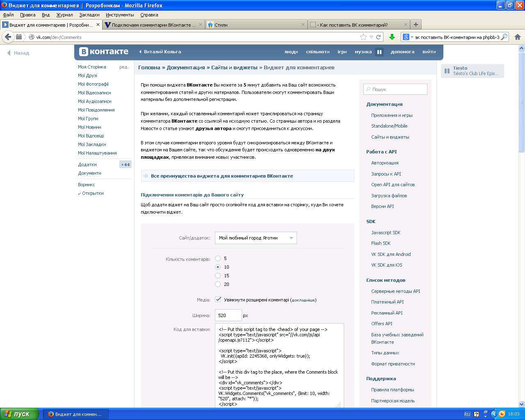The height and width of the screenshot is (420, 525).
Task: Expand 'Все преимущества виджета для комментариев ВКонтакте'
Action: [x=247, y=176]
